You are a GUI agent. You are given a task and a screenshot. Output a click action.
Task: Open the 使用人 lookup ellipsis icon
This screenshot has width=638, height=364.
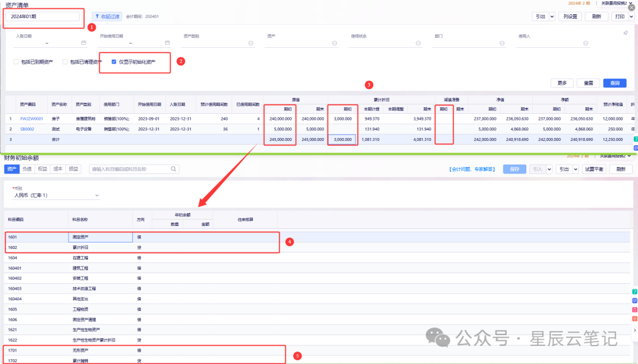[x=585, y=43]
